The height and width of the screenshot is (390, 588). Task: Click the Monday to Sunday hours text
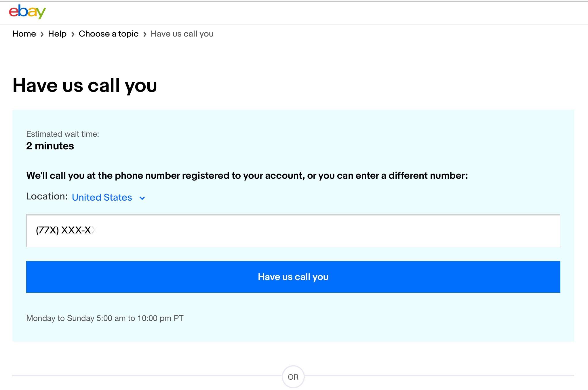click(105, 318)
